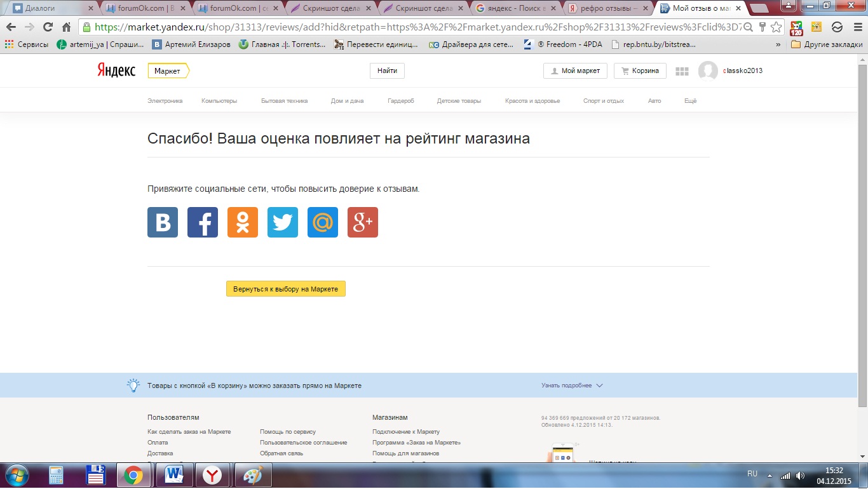Click the volume speaker tray icon

tap(799, 476)
